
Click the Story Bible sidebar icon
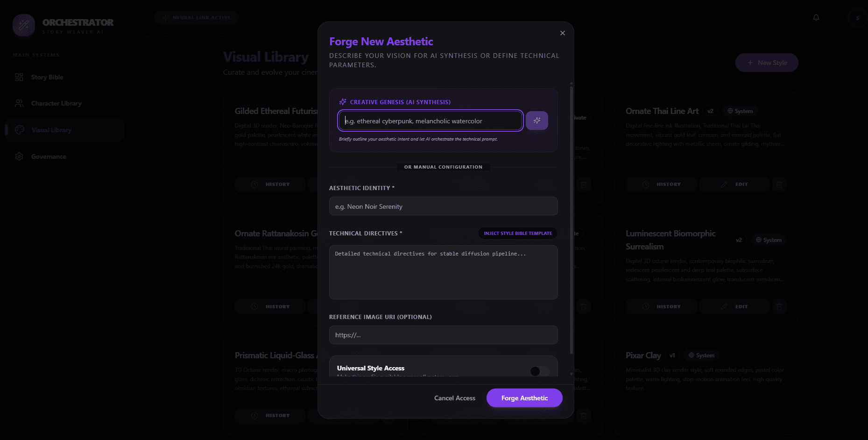(x=19, y=77)
